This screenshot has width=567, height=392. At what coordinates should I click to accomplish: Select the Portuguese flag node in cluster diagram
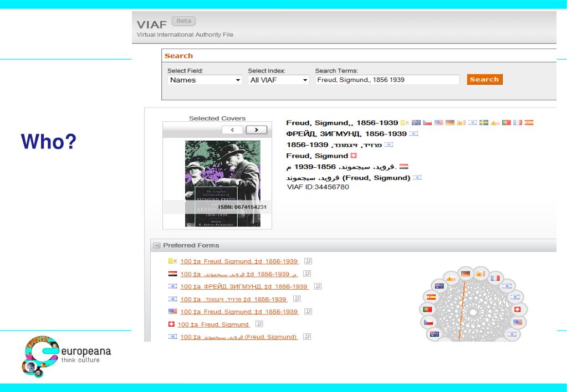click(x=427, y=310)
